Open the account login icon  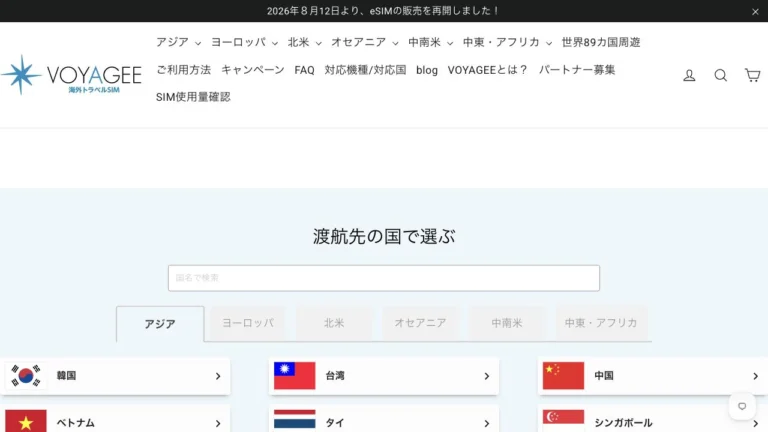(689, 75)
